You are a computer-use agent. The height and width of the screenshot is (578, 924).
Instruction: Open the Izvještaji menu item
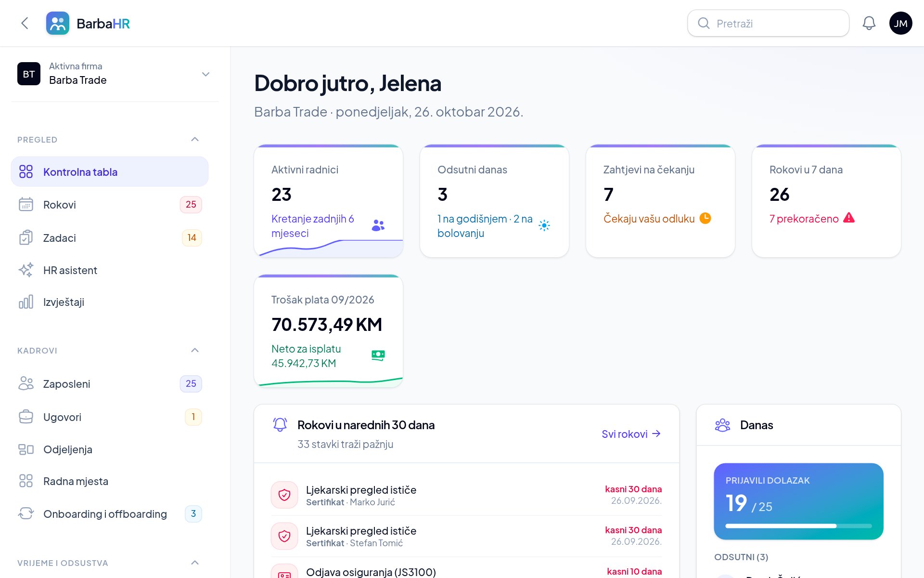[x=110, y=302]
